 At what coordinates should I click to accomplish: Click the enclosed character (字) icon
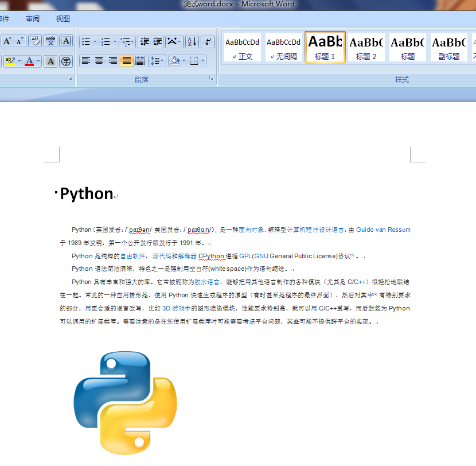(66, 61)
